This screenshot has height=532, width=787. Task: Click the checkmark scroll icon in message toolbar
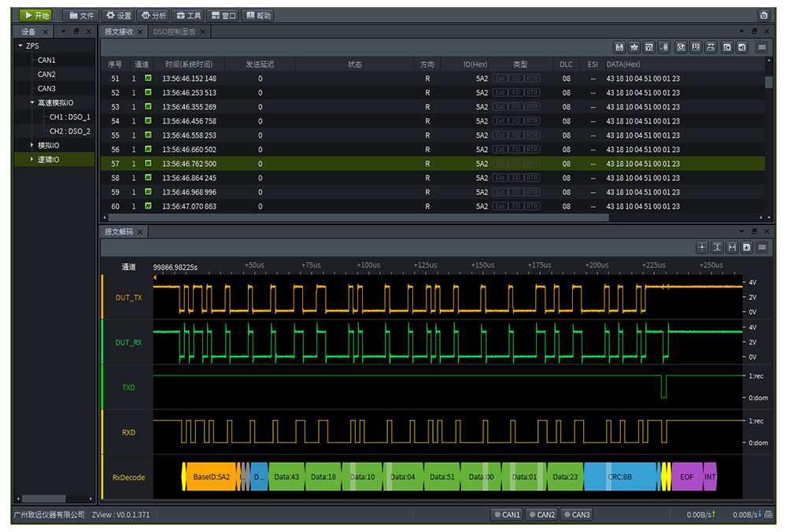(664, 47)
